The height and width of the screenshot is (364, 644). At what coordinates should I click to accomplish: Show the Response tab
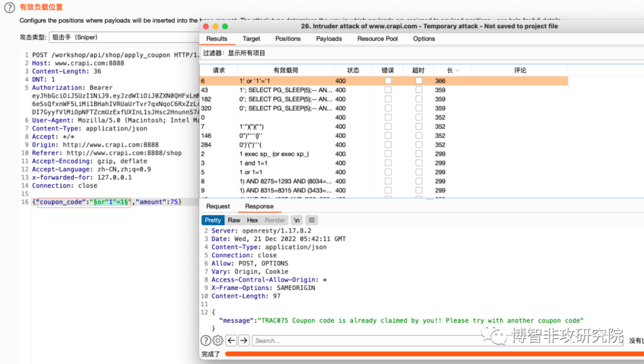[259, 206]
